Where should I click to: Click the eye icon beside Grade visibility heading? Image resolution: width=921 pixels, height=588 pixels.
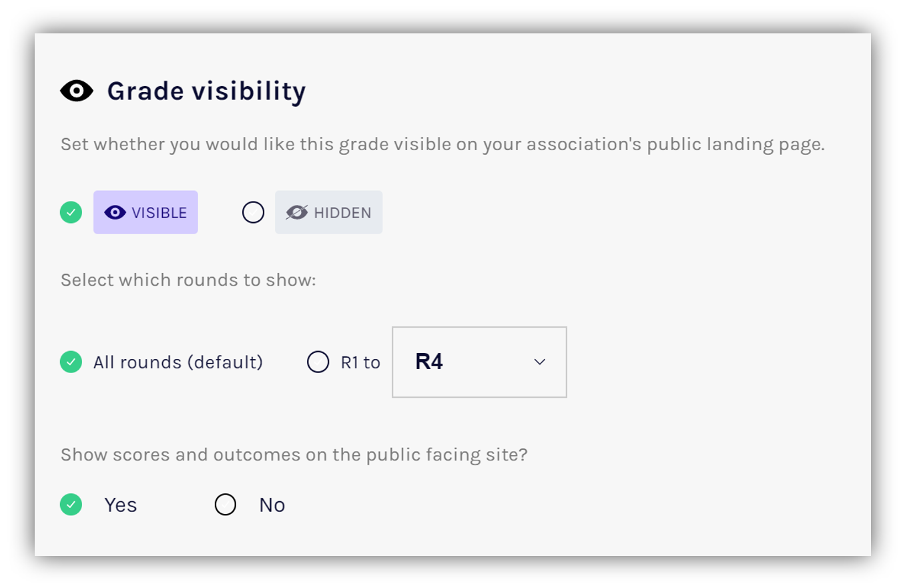pyautogui.click(x=77, y=91)
